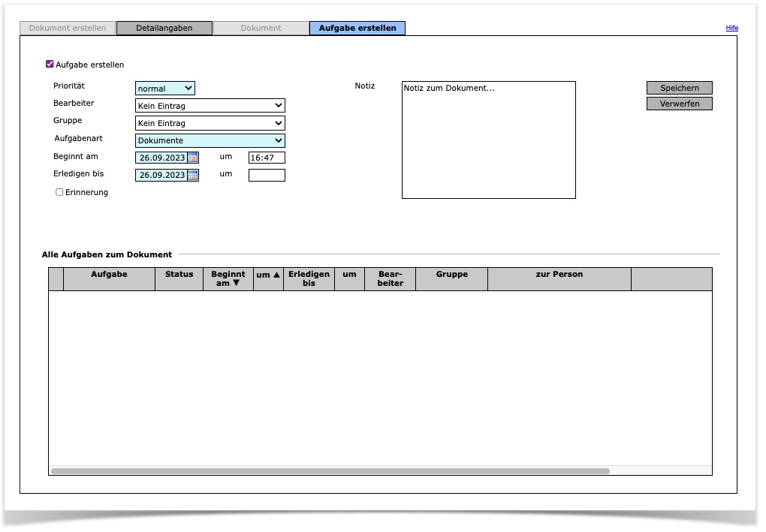
Task: Open the Hilfe link
Action: pyautogui.click(x=731, y=28)
